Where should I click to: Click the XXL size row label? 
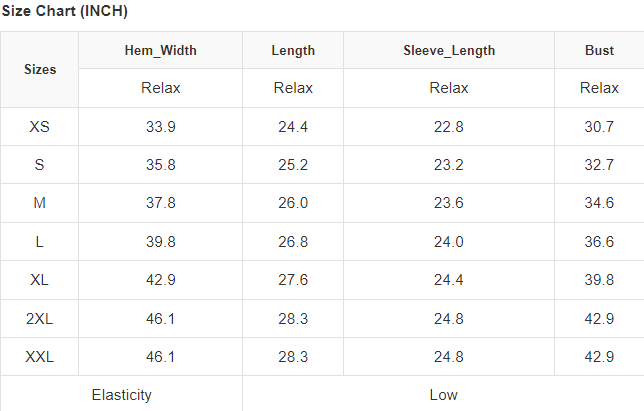(40, 356)
